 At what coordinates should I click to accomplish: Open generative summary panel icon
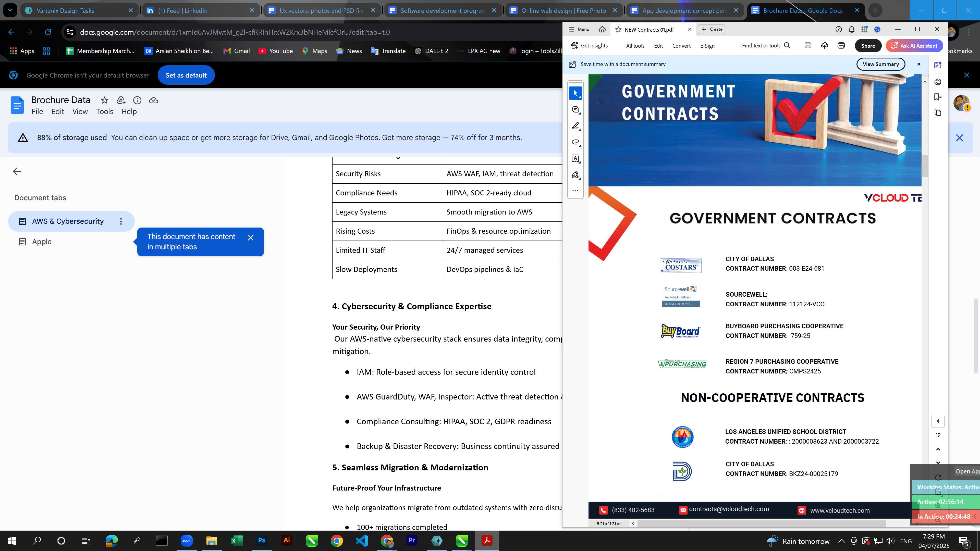tap(938, 65)
